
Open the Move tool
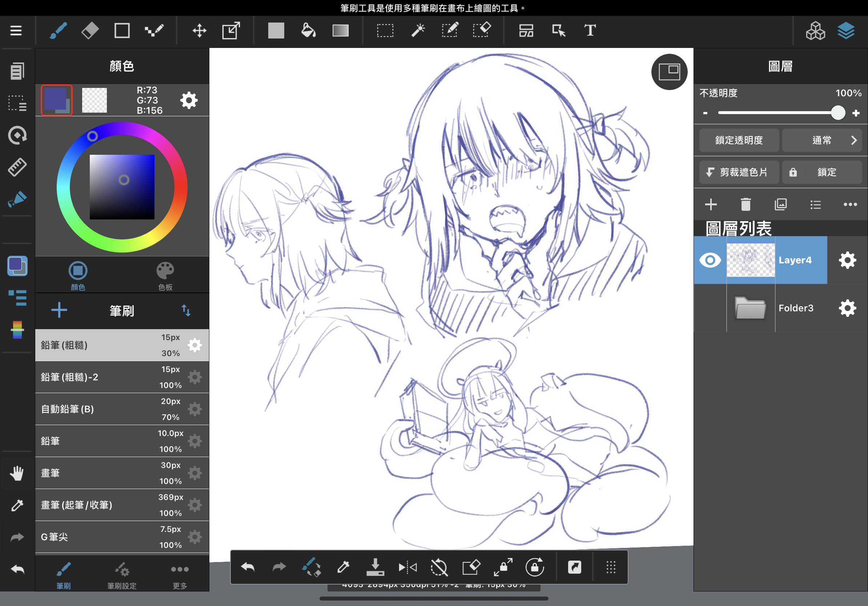pos(199,31)
